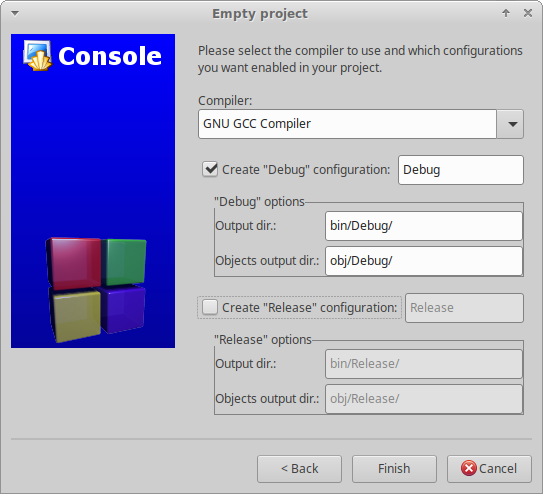Expand the Compiler dropdown arrow
Screen dimensions: 543x494
[510, 124]
